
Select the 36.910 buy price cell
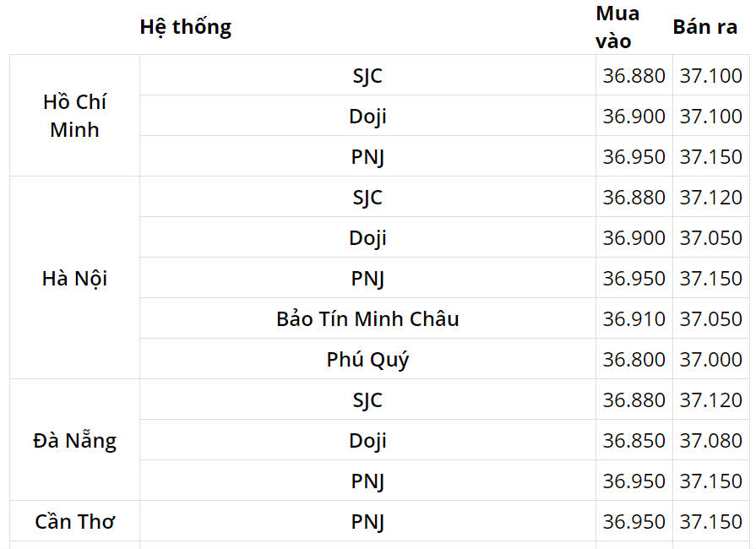point(634,318)
